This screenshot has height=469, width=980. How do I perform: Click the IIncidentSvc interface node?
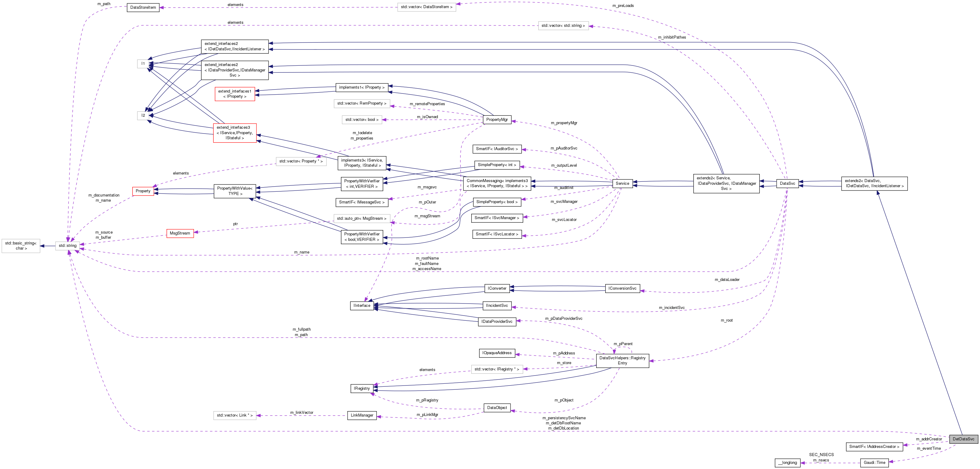coord(496,305)
